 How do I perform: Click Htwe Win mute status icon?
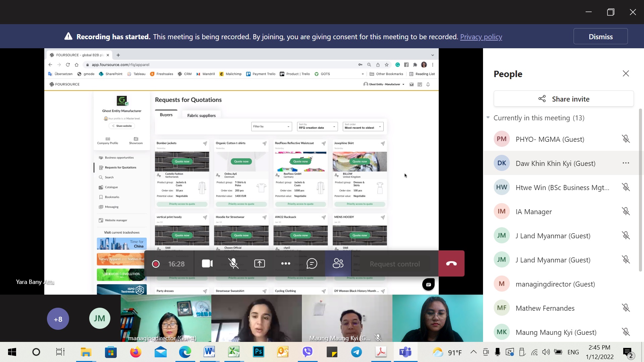(x=626, y=187)
